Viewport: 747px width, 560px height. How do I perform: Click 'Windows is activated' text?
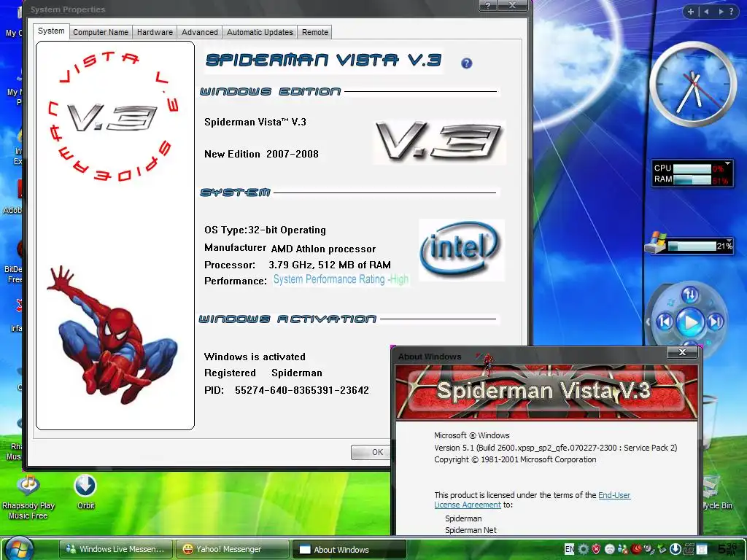pos(255,357)
